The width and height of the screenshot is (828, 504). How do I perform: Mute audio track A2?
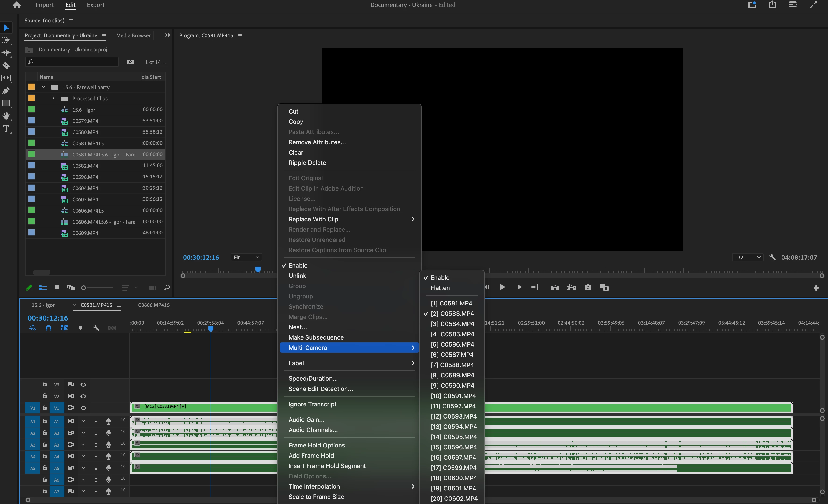pos(83,433)
